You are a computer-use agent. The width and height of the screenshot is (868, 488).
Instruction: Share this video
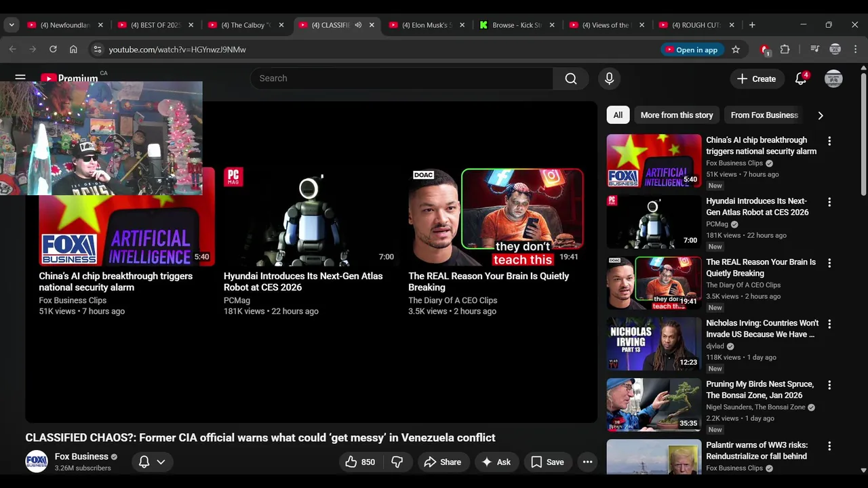pos(442,462)
